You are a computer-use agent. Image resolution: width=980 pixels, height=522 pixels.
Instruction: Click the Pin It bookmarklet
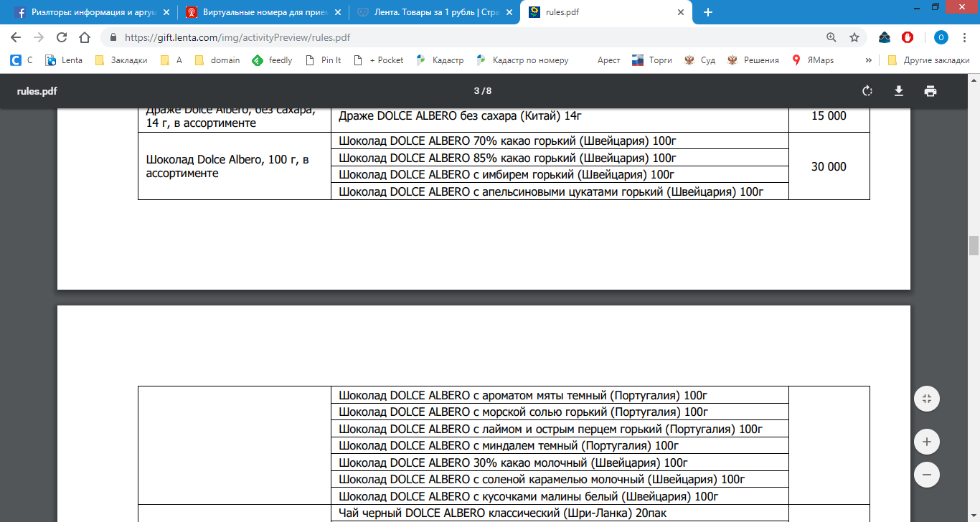pos(324,60)
